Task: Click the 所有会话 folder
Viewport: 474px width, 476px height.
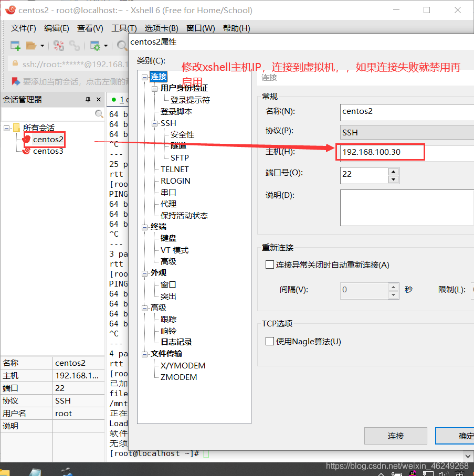Action: (x=38, y=128)
